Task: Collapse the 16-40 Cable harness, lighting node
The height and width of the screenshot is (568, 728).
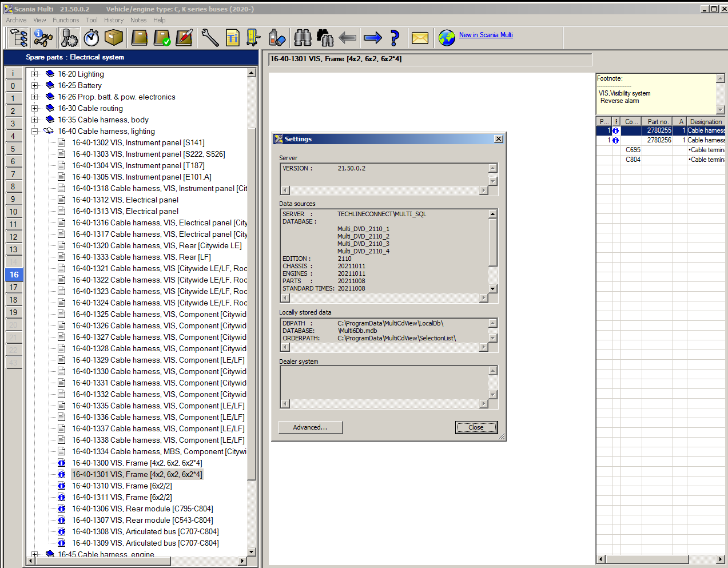Action: [35, 131]
